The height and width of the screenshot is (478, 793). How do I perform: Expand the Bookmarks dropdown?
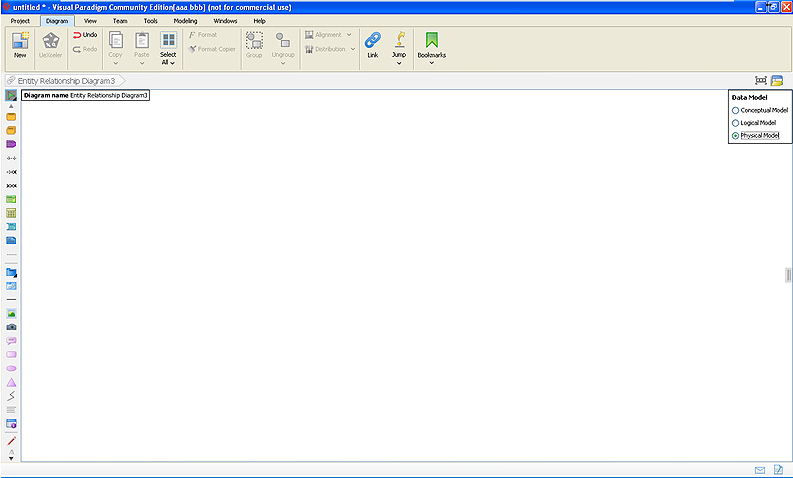tap(432, 63)
